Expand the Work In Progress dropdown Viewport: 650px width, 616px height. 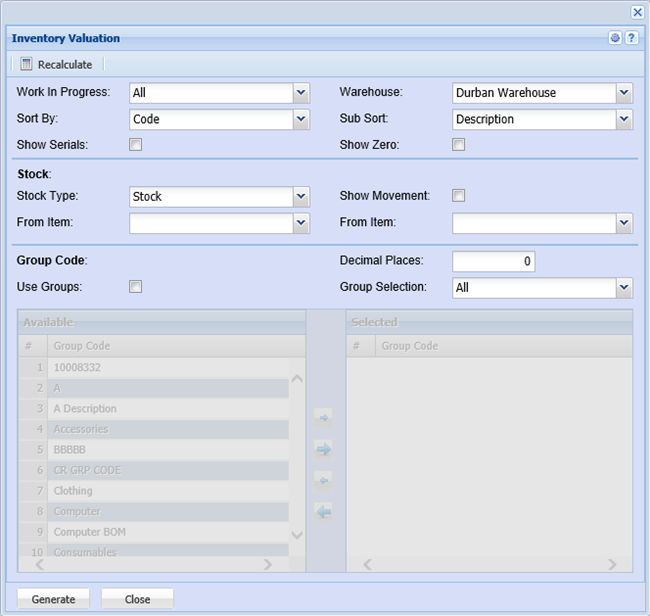point(301,93)
